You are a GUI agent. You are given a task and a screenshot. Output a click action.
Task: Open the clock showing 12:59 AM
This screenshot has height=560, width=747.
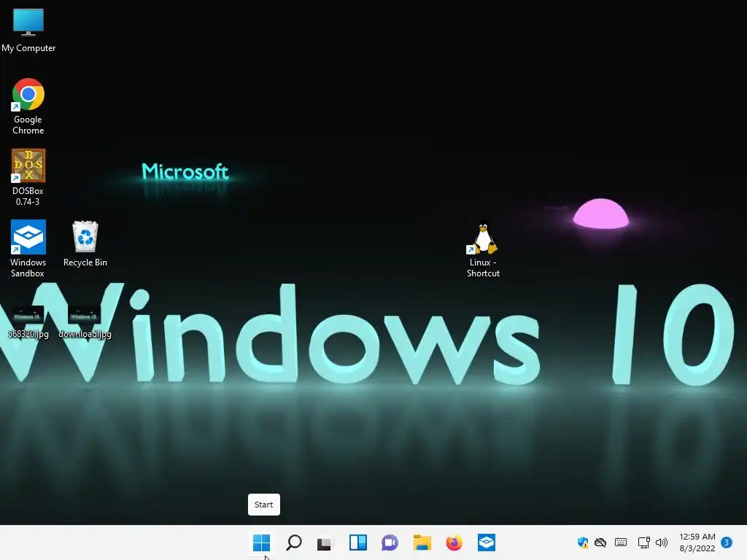coord(697,542)
